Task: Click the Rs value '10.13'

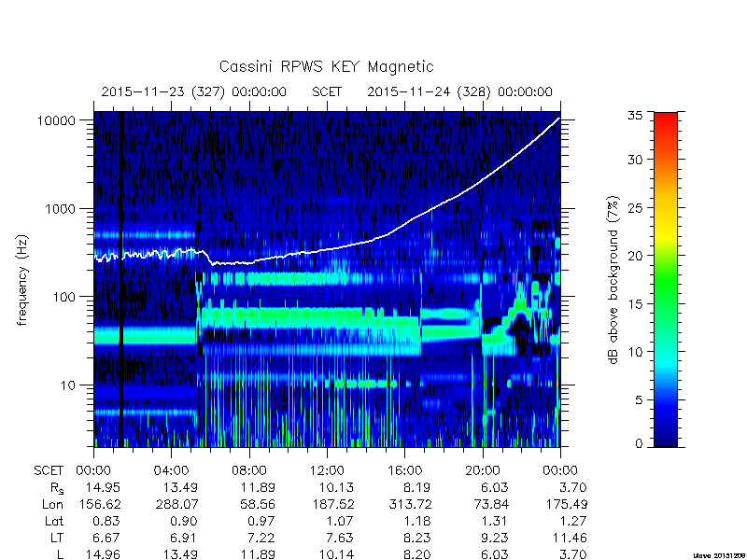Action: click(x=336, y=487)
